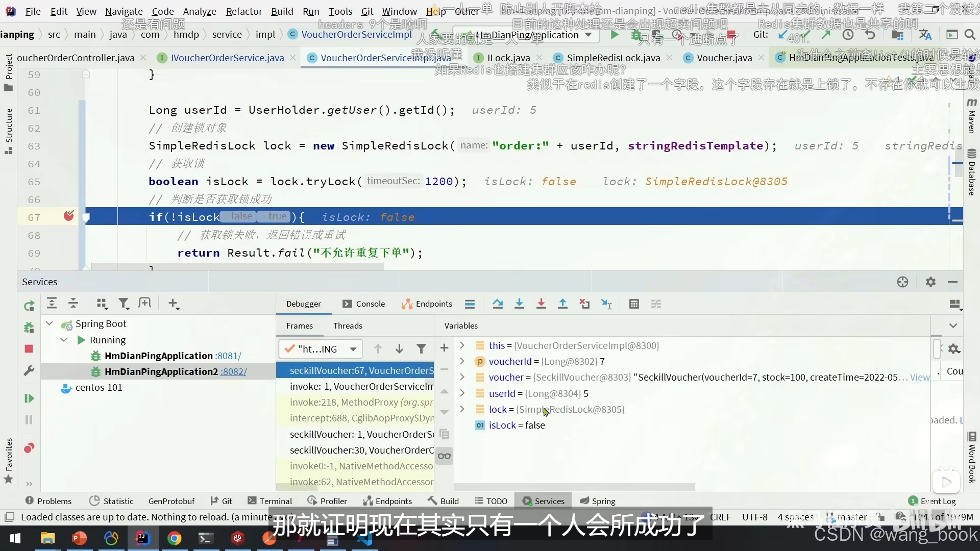Toggle the true inline value hint

click(274, 217)
